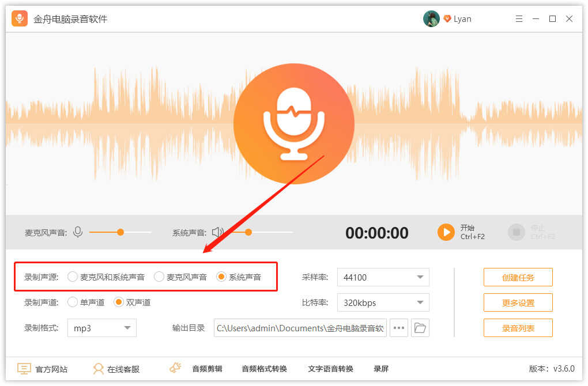Click the 00:00:00 recording timer
Image resolution: width=588 pixels, height=386 pixels.
click(x=377, y=233)
